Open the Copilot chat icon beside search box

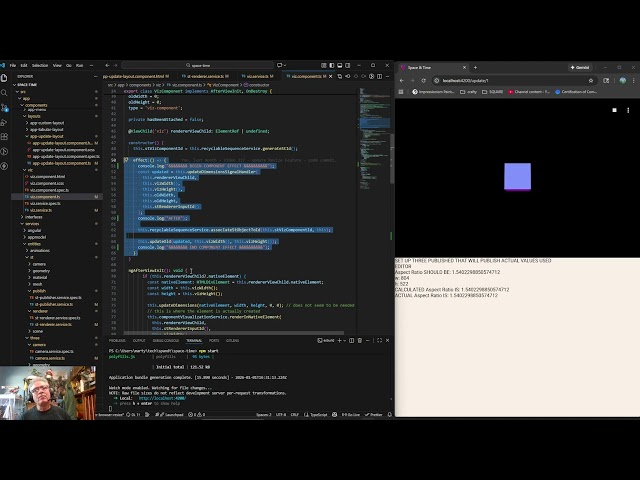(280, 65)
